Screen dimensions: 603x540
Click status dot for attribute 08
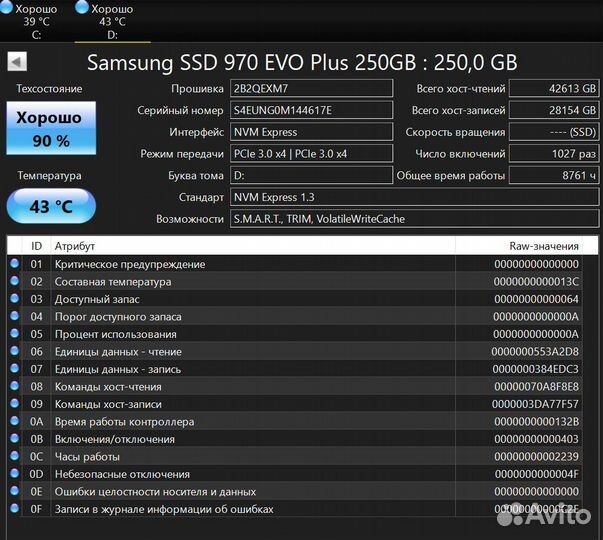[15, 386]
